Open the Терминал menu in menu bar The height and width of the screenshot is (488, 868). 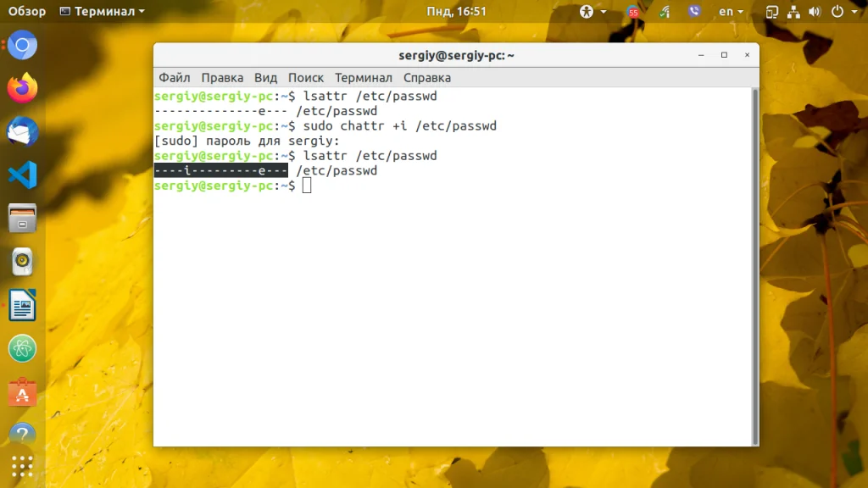(x=363, y=77)
